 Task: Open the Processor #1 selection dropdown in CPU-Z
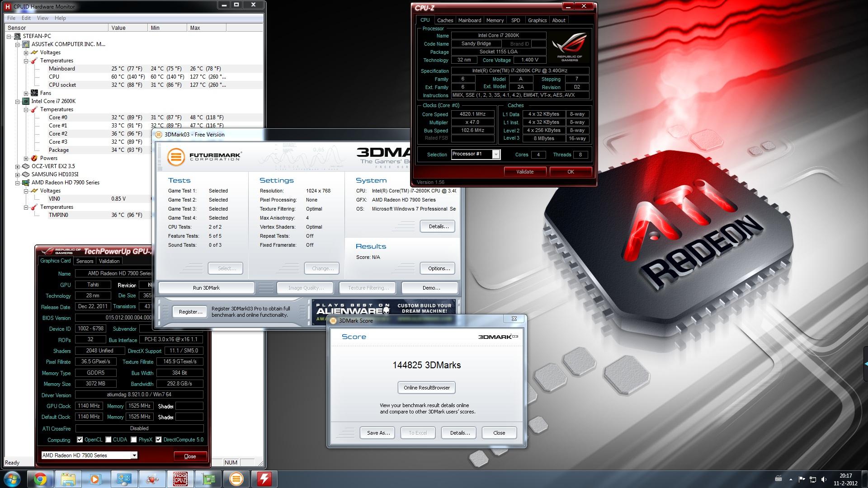[x=496, y=155]
